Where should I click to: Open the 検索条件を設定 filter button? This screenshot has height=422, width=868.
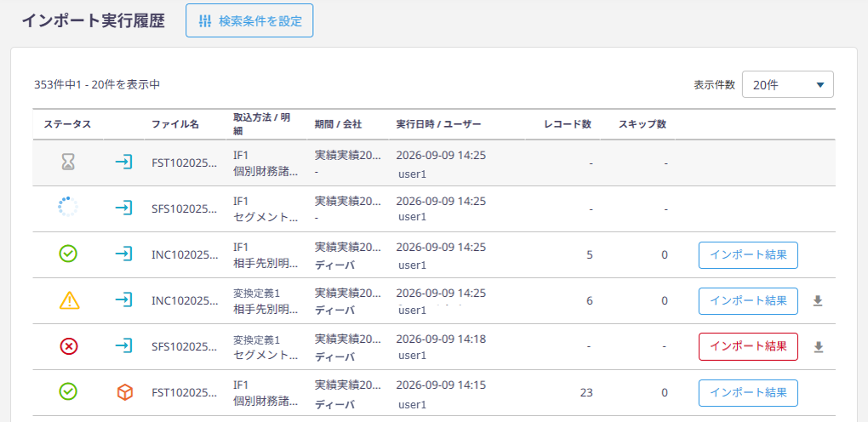point(249,21)
